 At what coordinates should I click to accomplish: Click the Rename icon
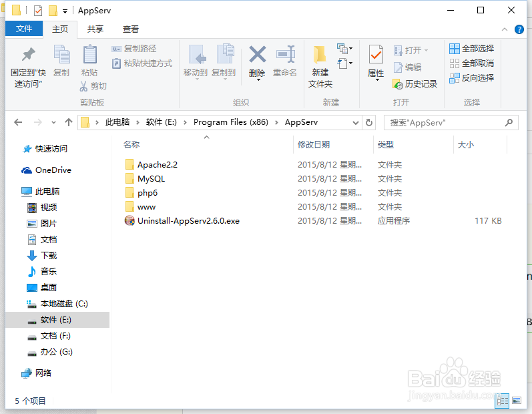click(x=285, y=54)
